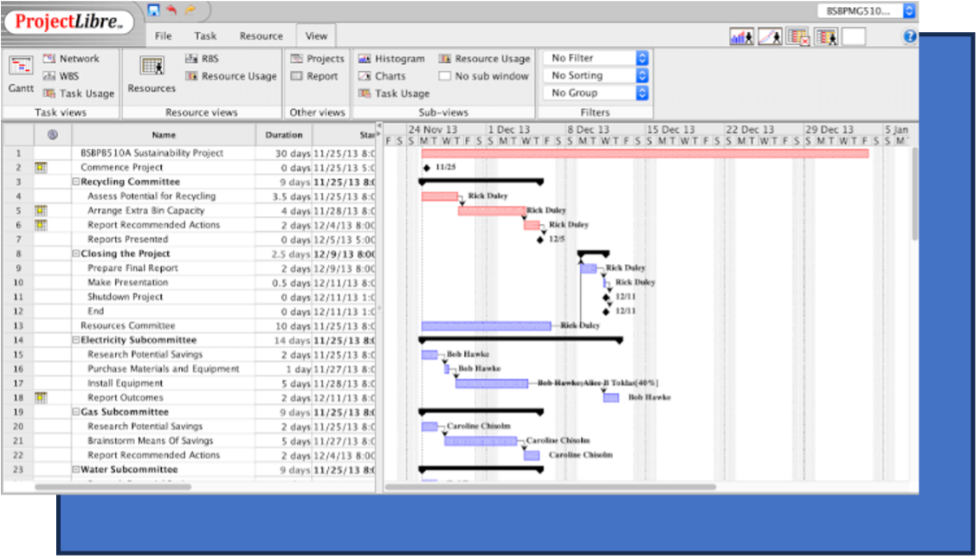The width and height of the screenshot is (980, 559).
Task: Click the red Undo arrow
Action: click(x=171, y=10)
